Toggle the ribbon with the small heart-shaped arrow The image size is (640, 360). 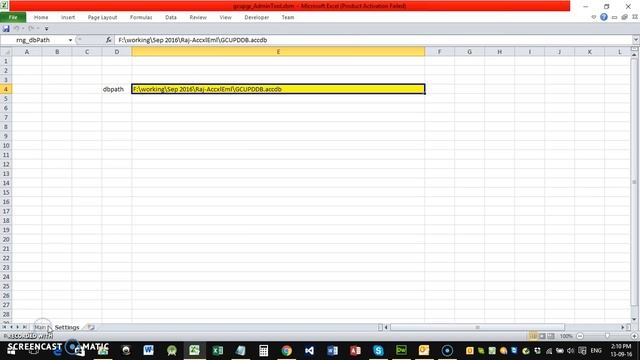point(593,17)
